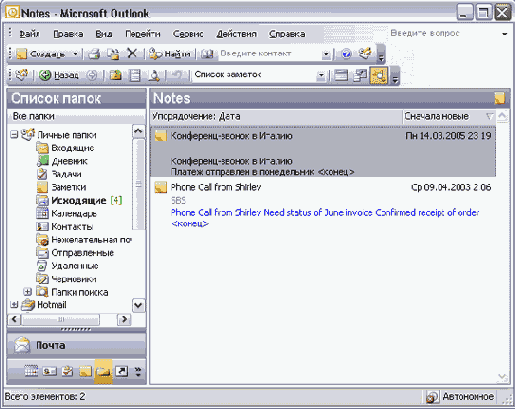515x409 pixels.
Task: Click the Почта navigation button
Action: pyautogui.click(x=76, y=345)
